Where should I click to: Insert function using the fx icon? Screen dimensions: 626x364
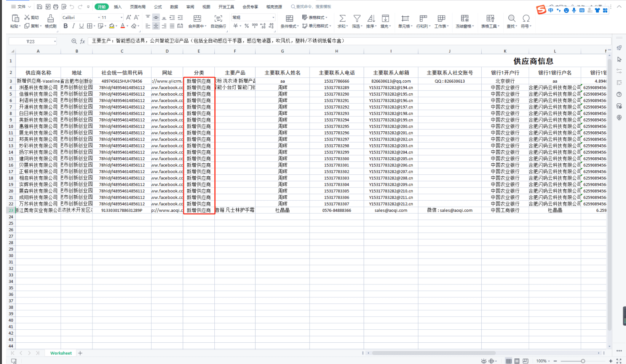[x=83, y=41]
